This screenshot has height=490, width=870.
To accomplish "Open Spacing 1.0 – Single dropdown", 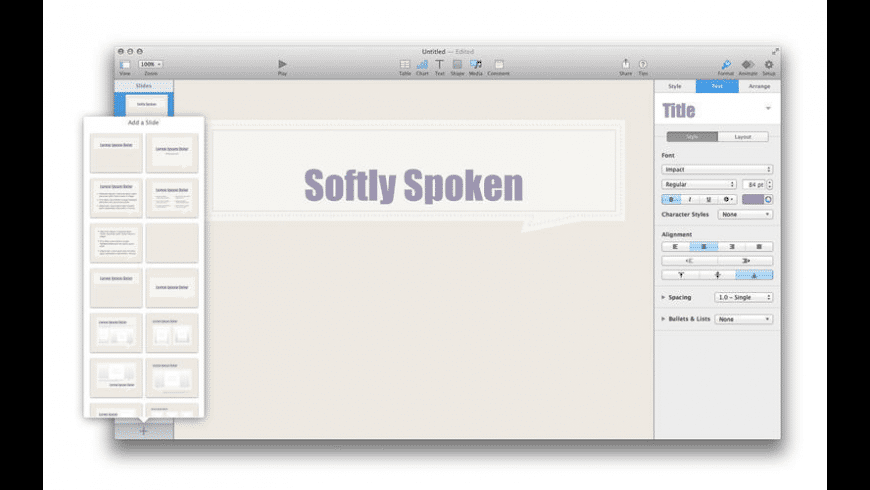I will (743, 297).
